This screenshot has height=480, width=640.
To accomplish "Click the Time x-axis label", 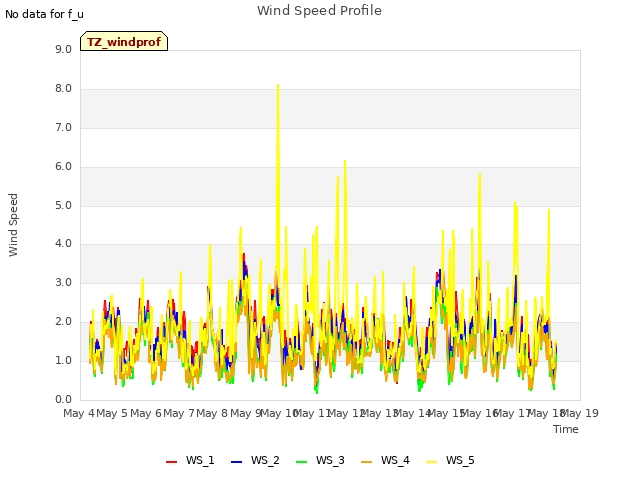I will pos(566,429).
